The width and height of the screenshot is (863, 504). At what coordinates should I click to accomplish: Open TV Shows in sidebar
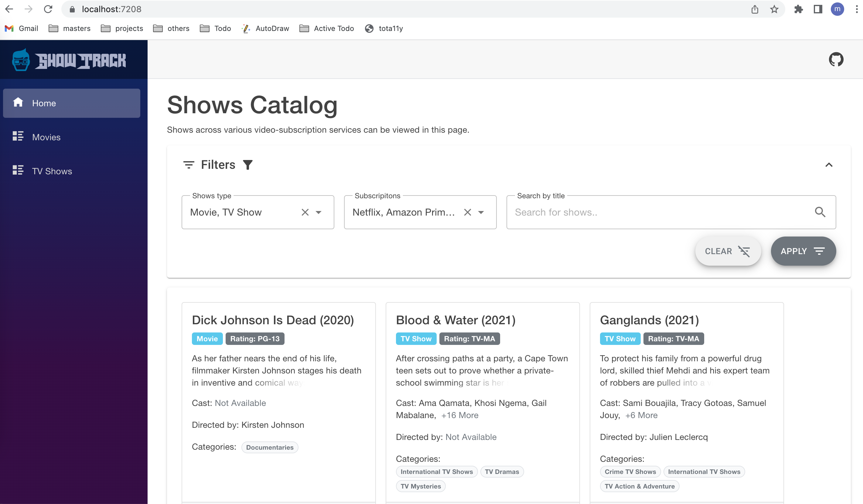(x=72, y=171)
